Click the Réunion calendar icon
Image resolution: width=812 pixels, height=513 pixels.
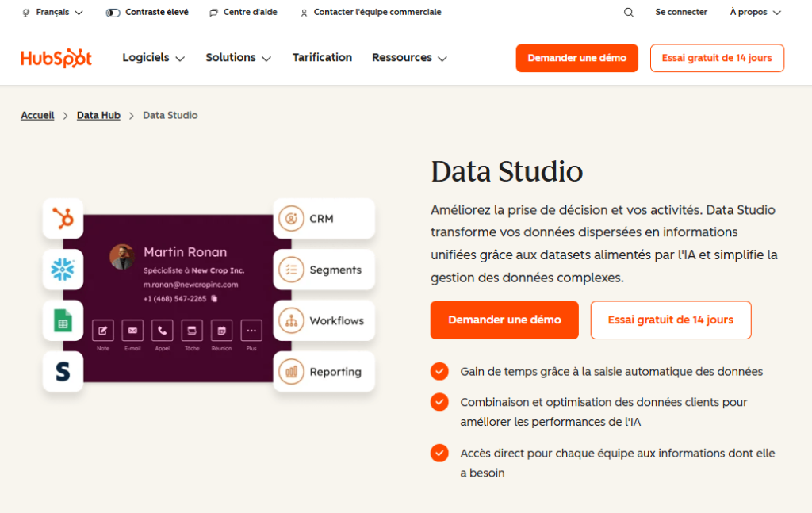[222, 331]
